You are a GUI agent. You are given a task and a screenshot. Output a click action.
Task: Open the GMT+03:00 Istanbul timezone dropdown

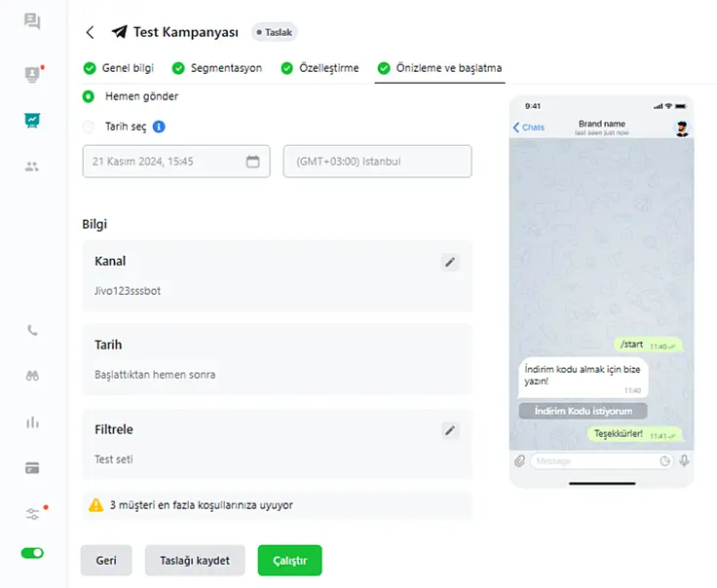(x=377, y=162)
